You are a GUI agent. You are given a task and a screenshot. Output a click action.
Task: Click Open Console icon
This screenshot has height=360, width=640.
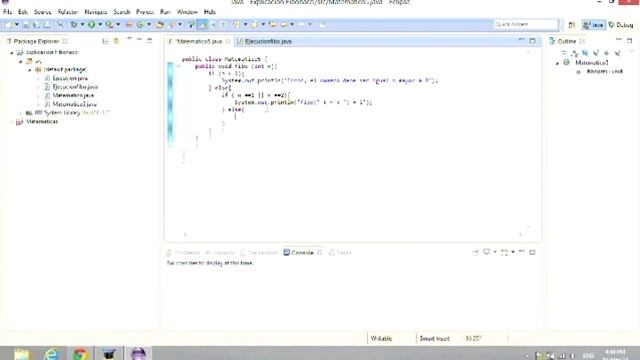tap(504, 252)
